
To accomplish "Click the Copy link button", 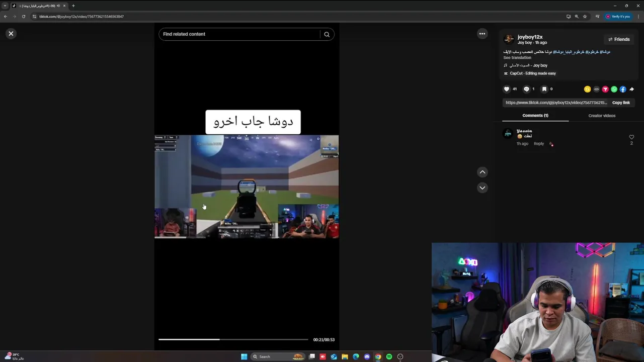I will [621, 103].
